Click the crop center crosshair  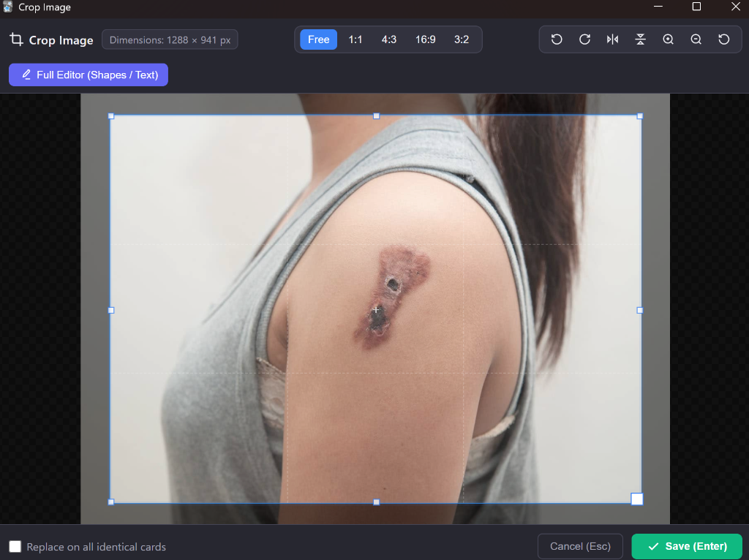click(x=376, y=310)
